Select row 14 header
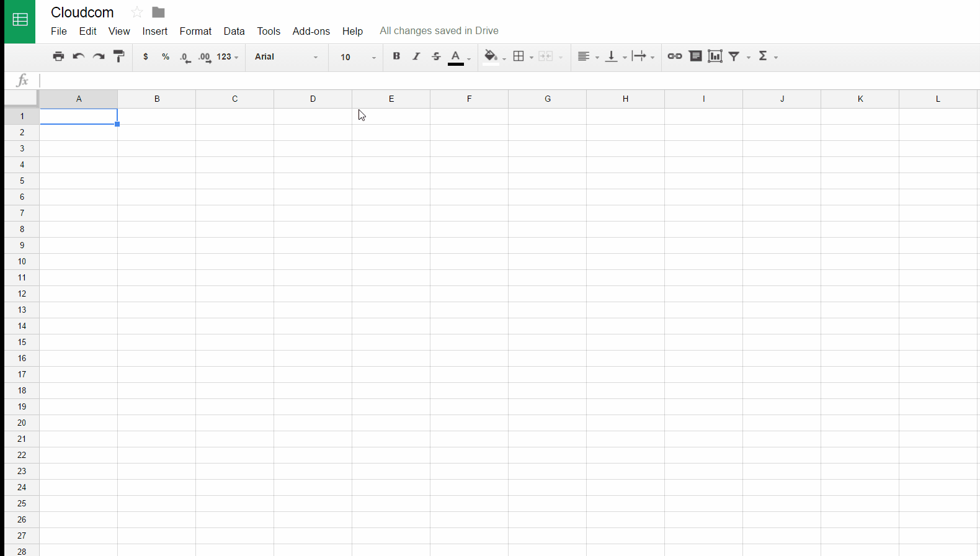 (x=22, y=326)
